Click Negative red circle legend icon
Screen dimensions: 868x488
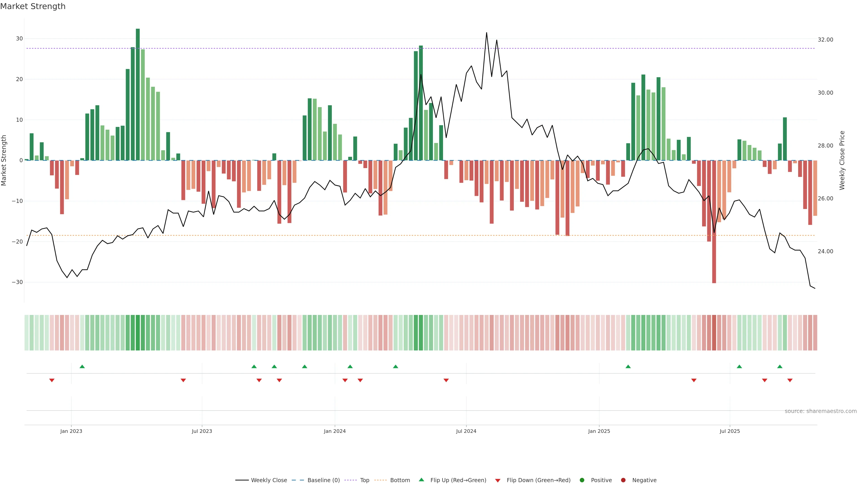[623, 480]
